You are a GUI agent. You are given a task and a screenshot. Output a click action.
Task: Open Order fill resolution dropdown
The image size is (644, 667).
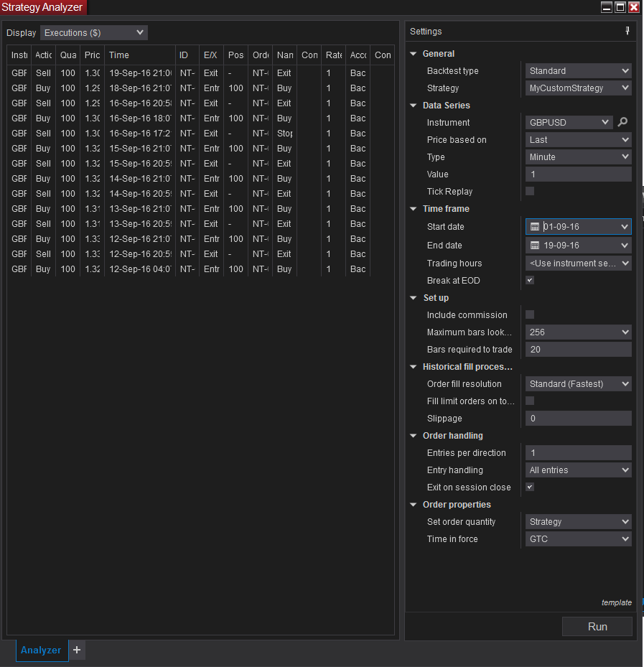[x=578, y=383]
